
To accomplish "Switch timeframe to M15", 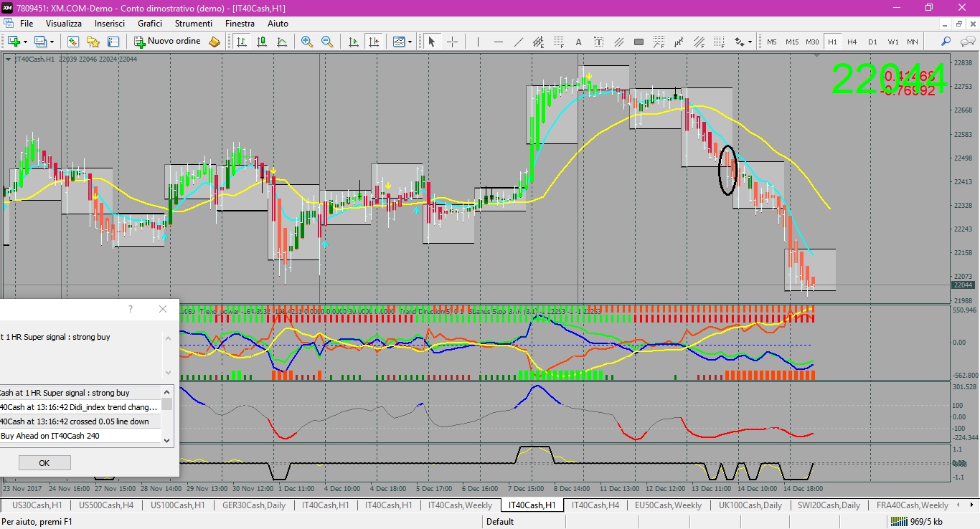I will (x=792, y=42).
